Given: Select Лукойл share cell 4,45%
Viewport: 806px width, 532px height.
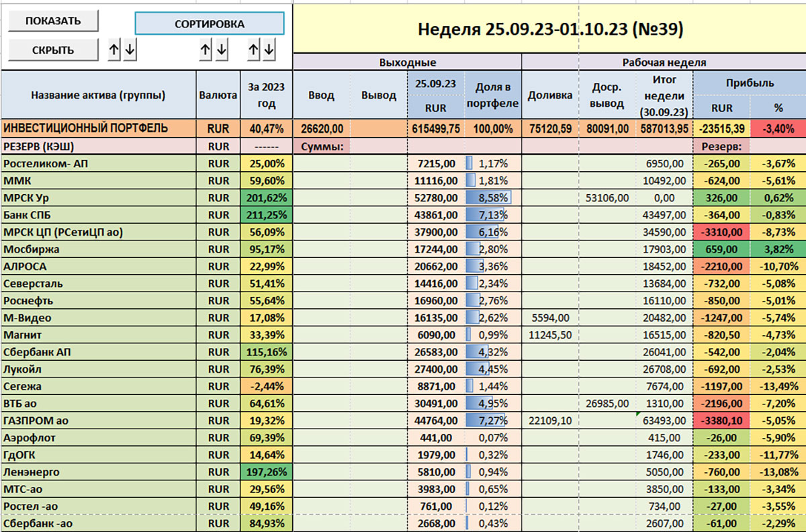Looking at the screenshot, I should [x=492, y=369].
